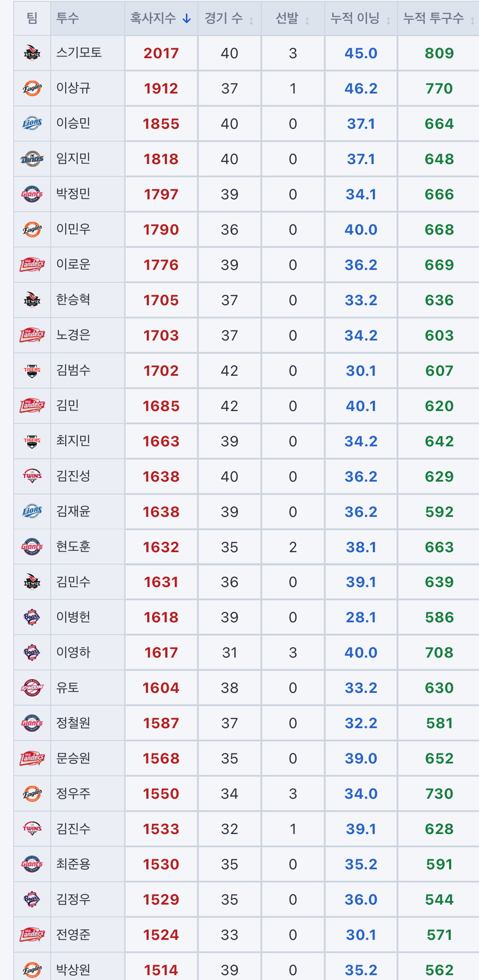
Task: Click the Giants logo beside 박정민
Action: tap(32, 194)
